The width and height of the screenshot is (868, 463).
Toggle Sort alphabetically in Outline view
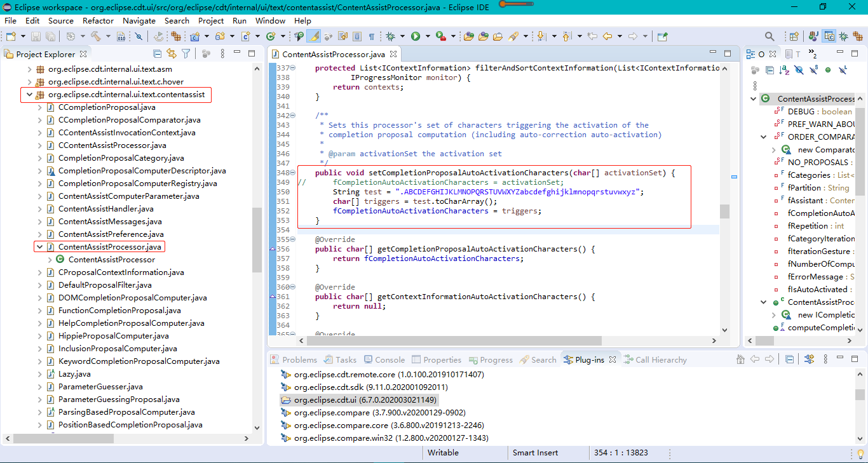pyautogui.click(x=784, y=70)
